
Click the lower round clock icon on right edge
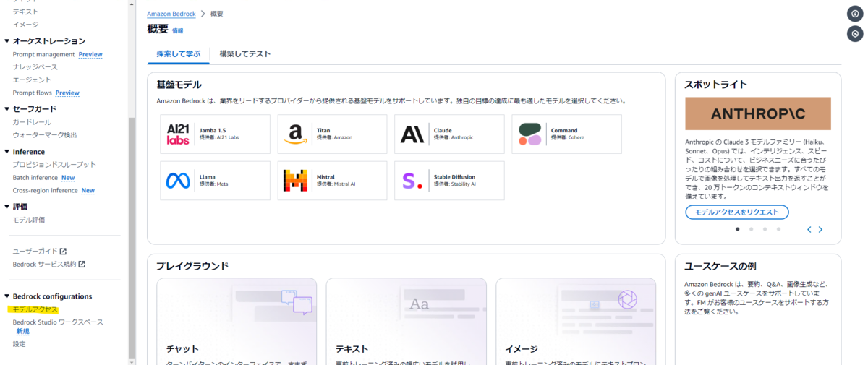pos(855,33)
